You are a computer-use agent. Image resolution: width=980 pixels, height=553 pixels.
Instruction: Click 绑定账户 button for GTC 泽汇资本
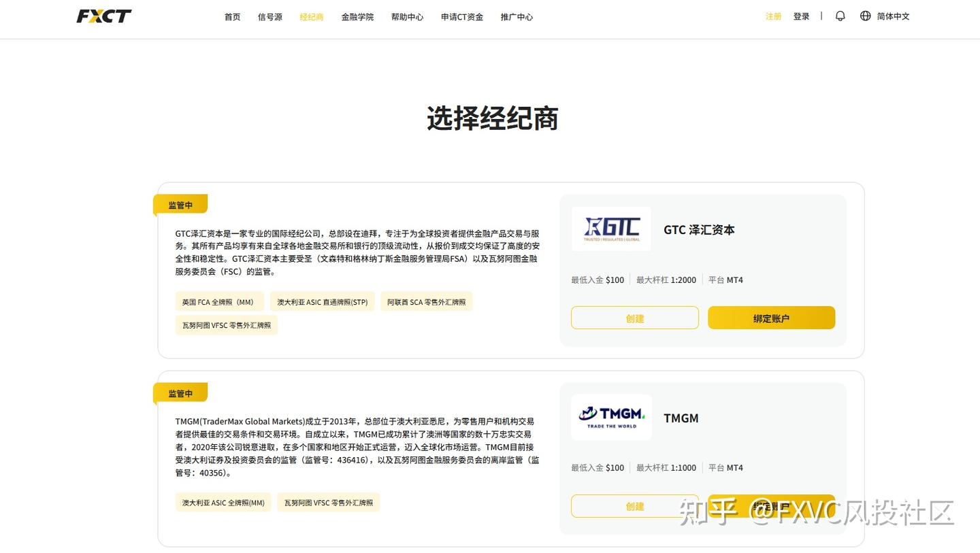pos(771,318)
